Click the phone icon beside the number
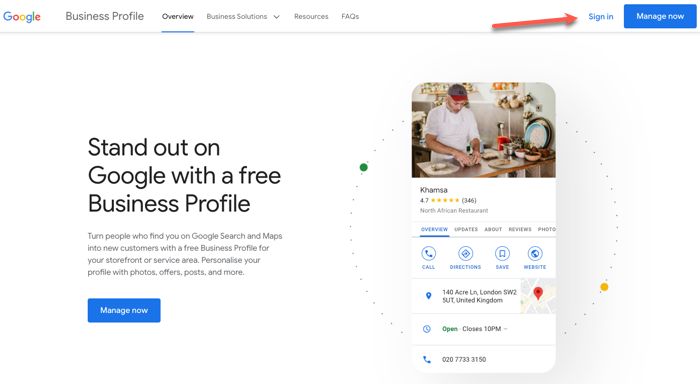 [x=427, y=359]
